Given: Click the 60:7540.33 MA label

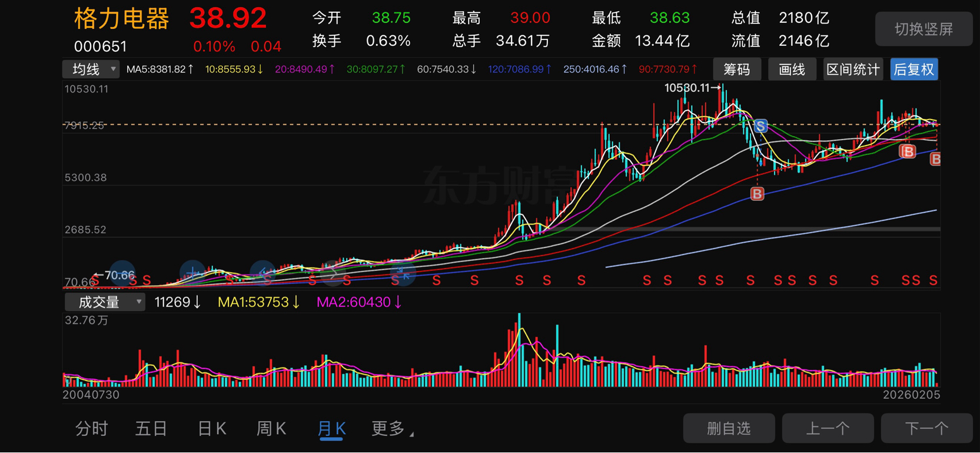Looking at the screenshot, I should tap(447, 70).
